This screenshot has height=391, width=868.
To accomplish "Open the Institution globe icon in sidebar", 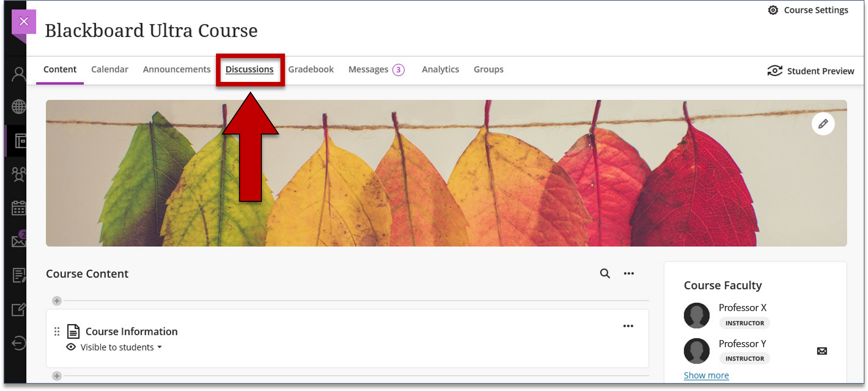I will click(18, 107).
